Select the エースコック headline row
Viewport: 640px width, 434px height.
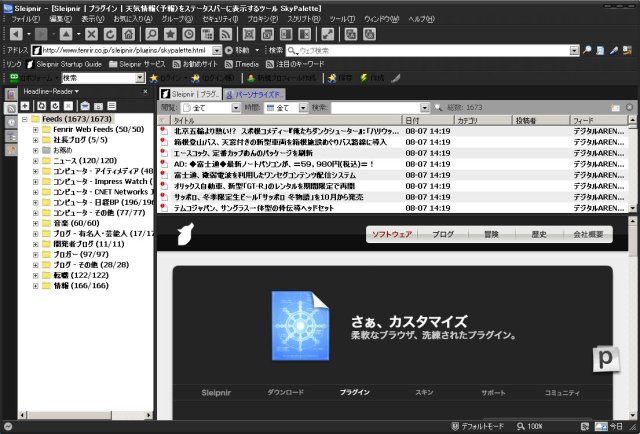coord(392,153)
